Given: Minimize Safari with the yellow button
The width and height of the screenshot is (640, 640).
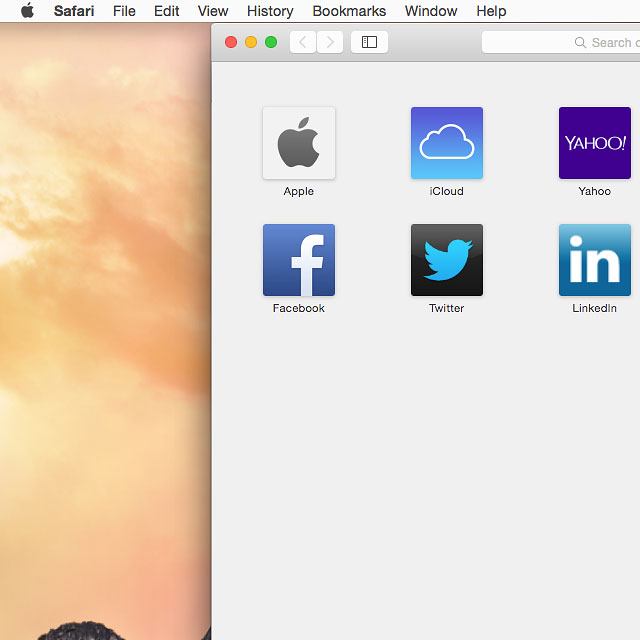Looking at the screenshot, I should coord(251,42).
